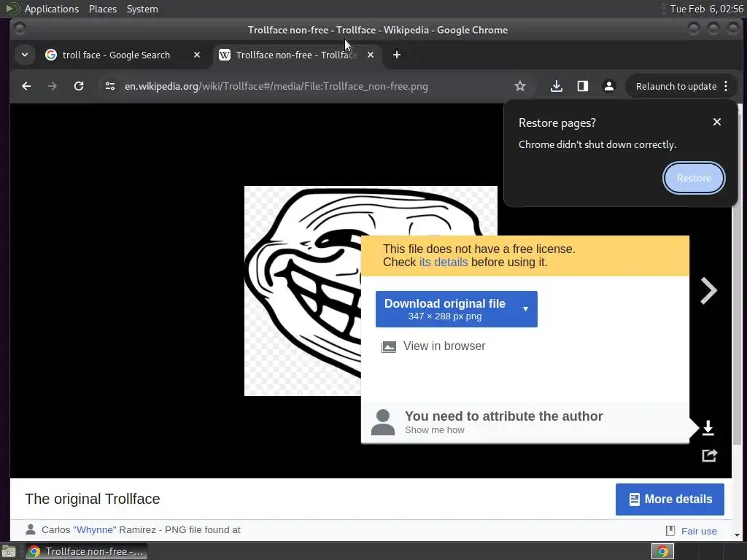Toggle the Chrome side panel

point(582,86)
